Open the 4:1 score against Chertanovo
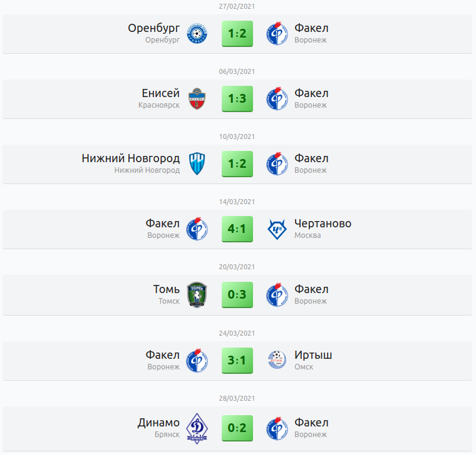 tap(237, 230)
